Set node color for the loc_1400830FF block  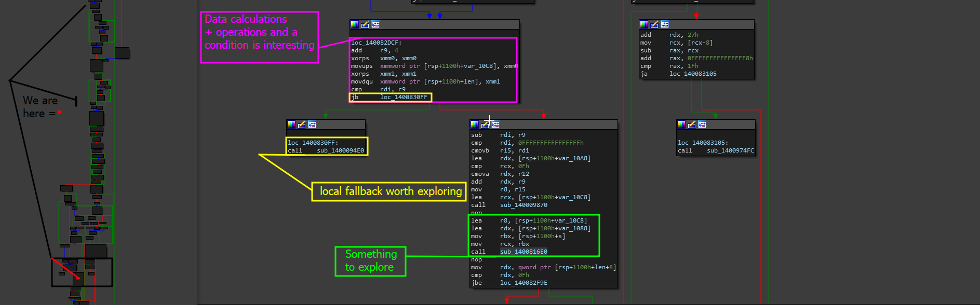(x=291, y=124)
